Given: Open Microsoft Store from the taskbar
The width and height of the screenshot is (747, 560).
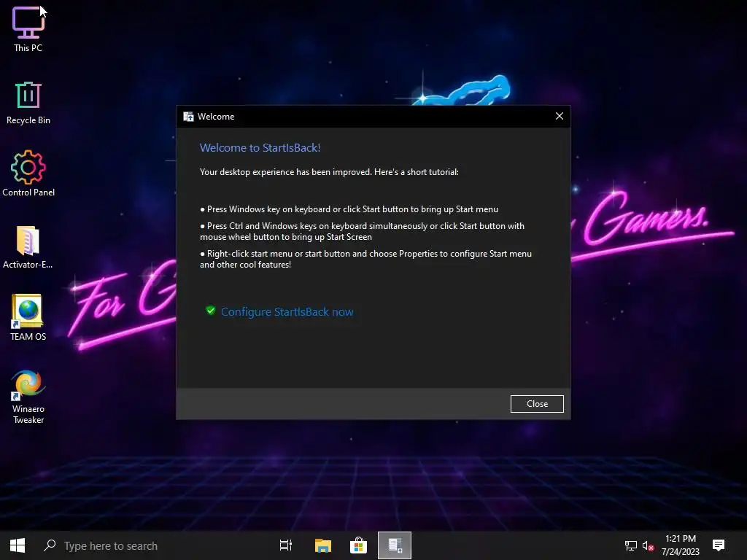Looking at the screenshot, I should click(x=358, y=545).
